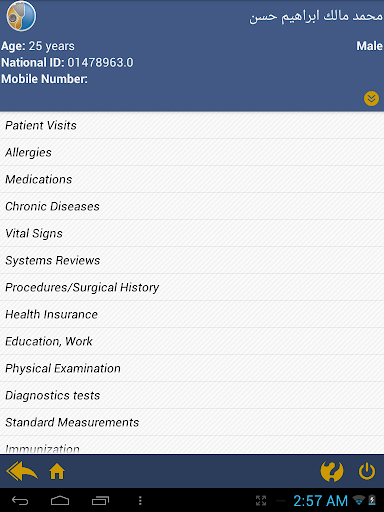
Task: Tap the app logo icon in header
Action: click(21, 16)
